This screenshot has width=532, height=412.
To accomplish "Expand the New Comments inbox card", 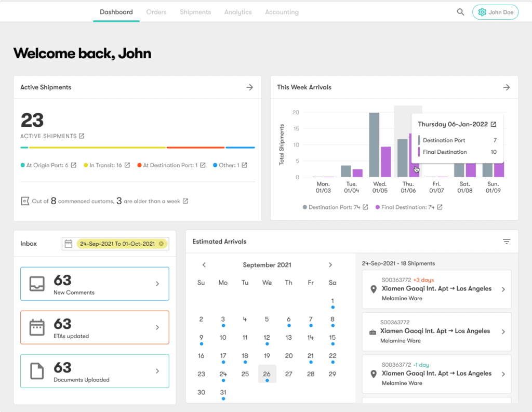I will point(157,284).
